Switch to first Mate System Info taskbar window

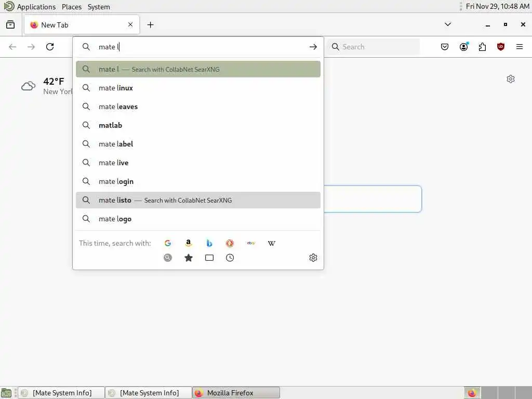coord(61,393)
